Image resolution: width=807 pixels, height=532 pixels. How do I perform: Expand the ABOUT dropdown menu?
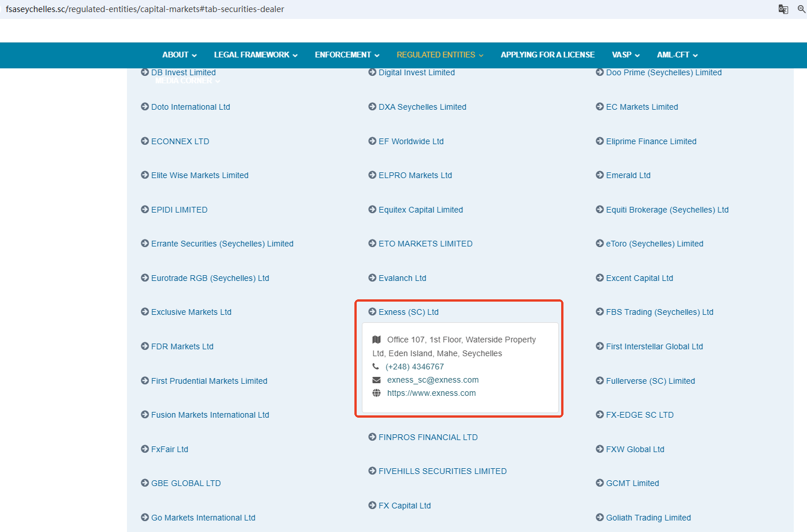coord(179,55)
